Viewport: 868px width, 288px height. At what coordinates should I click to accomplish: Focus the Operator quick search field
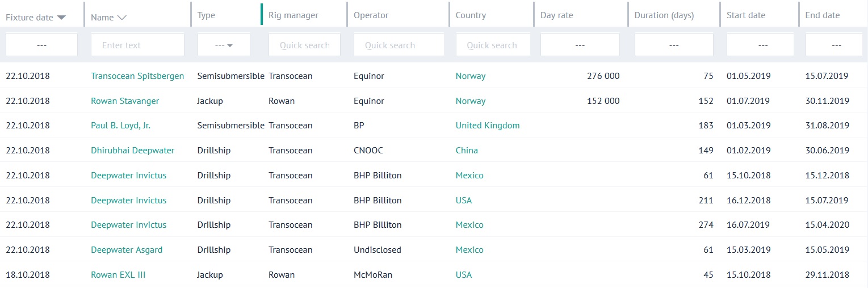pos(399,45)
